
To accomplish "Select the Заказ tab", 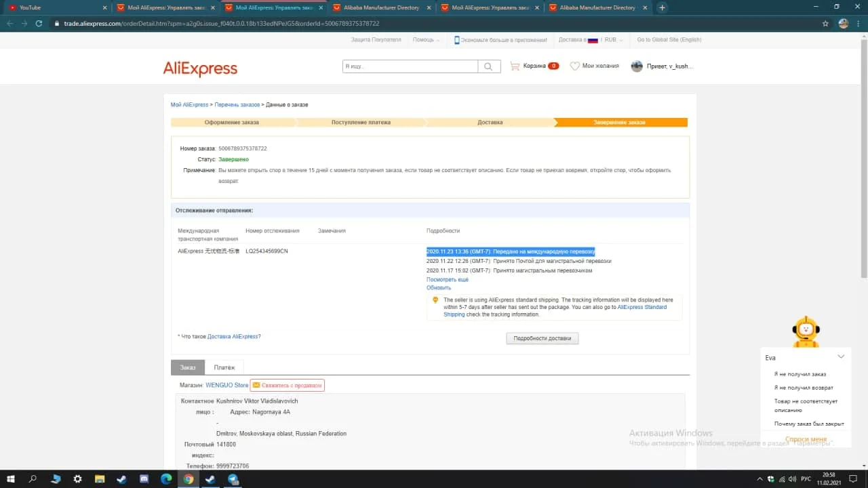I will click(188, 367).
